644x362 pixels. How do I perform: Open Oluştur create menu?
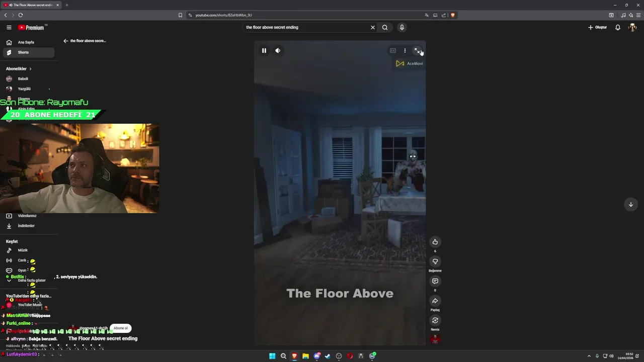[598, 27]
